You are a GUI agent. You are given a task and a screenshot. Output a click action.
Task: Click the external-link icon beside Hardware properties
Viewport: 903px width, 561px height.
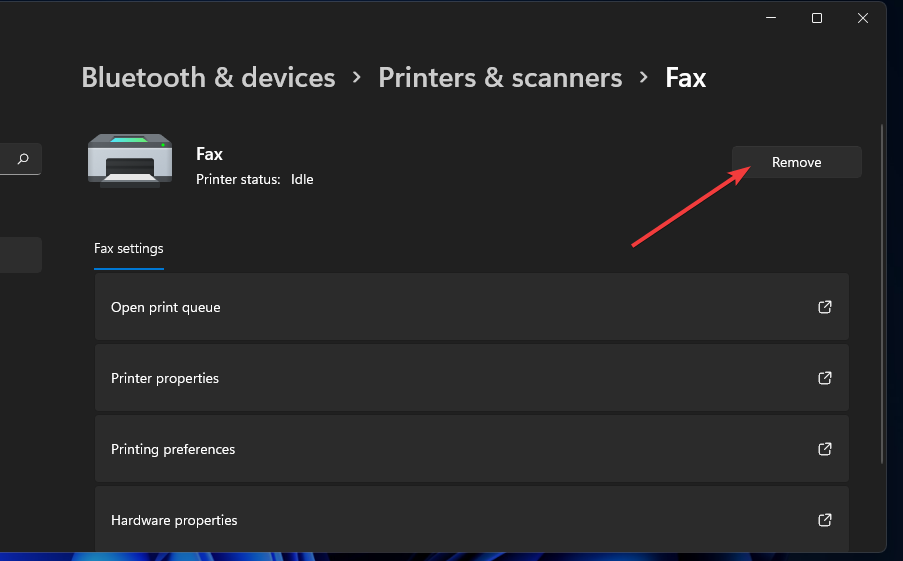(x=825, y=520)
